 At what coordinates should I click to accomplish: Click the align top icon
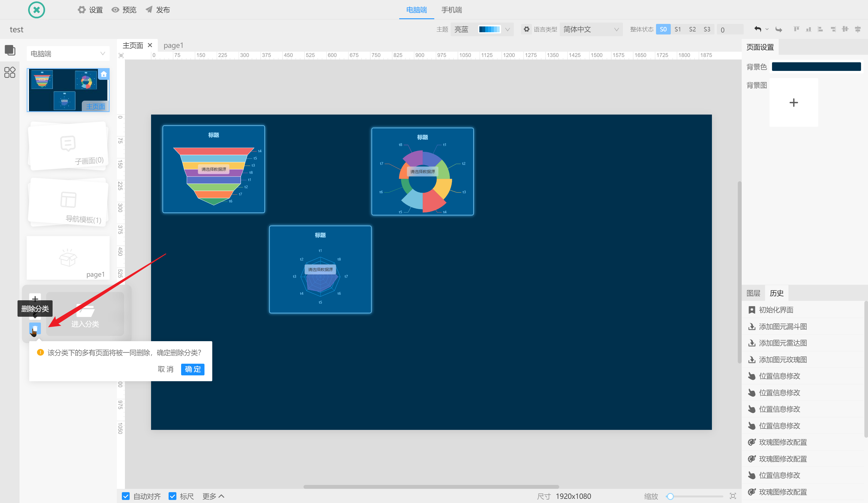pyautogui.click(x=796, y=29)
